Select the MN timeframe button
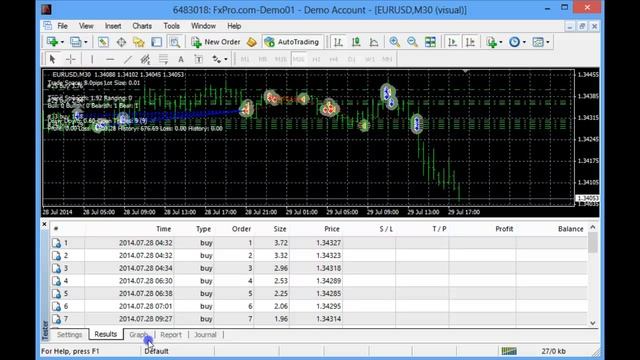 387,59
